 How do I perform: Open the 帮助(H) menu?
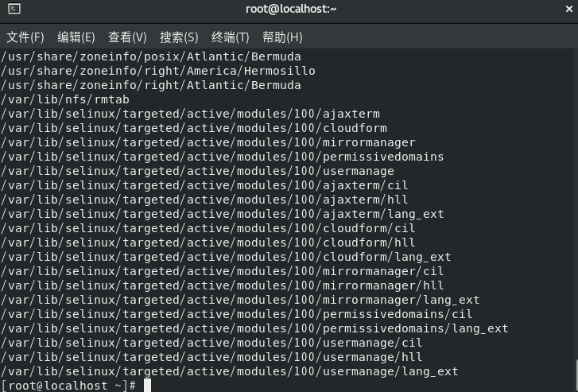(282, 37)
